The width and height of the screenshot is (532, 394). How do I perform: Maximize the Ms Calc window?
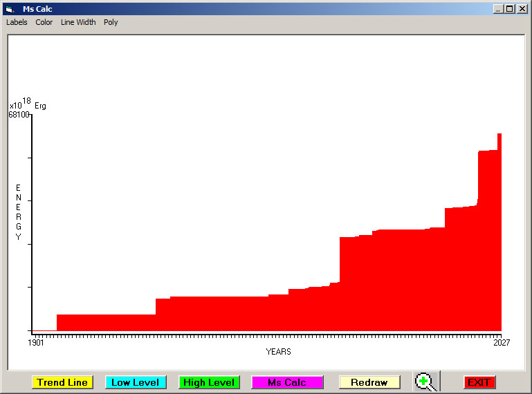tap(510, 9)
